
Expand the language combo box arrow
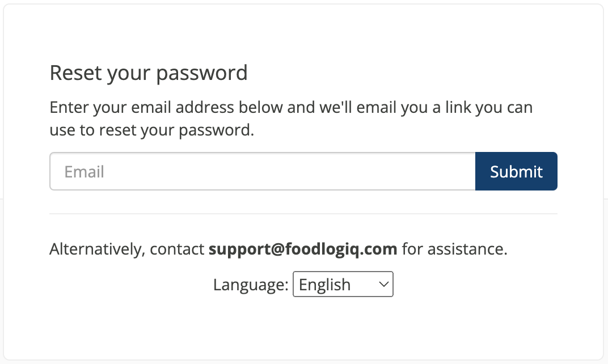[x=383, y=284]
